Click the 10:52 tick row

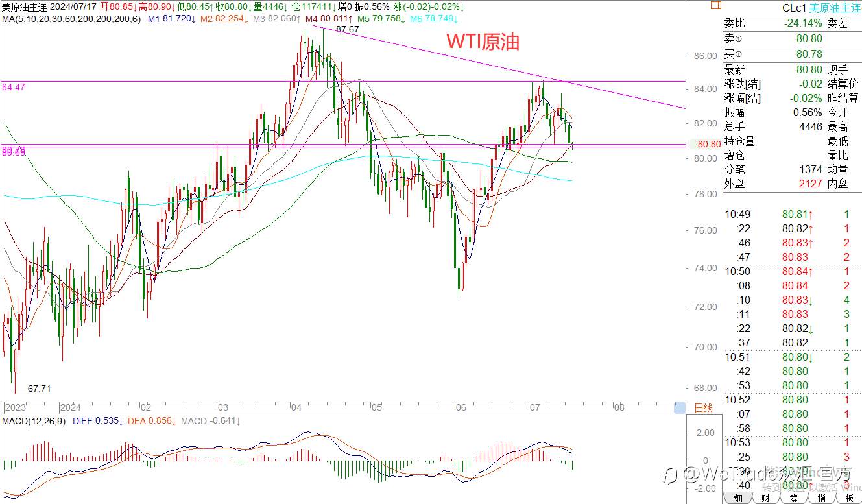pos(793,400)
